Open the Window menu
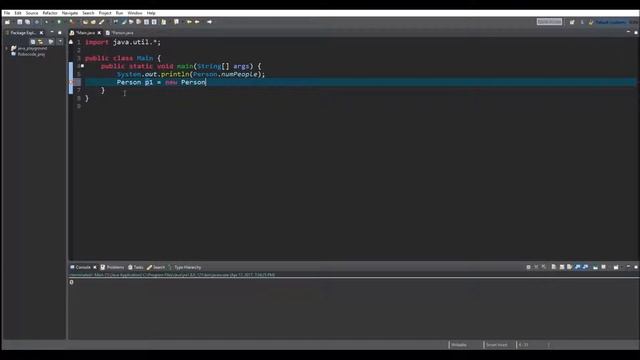Screen dimensions: 640x360 135,13
